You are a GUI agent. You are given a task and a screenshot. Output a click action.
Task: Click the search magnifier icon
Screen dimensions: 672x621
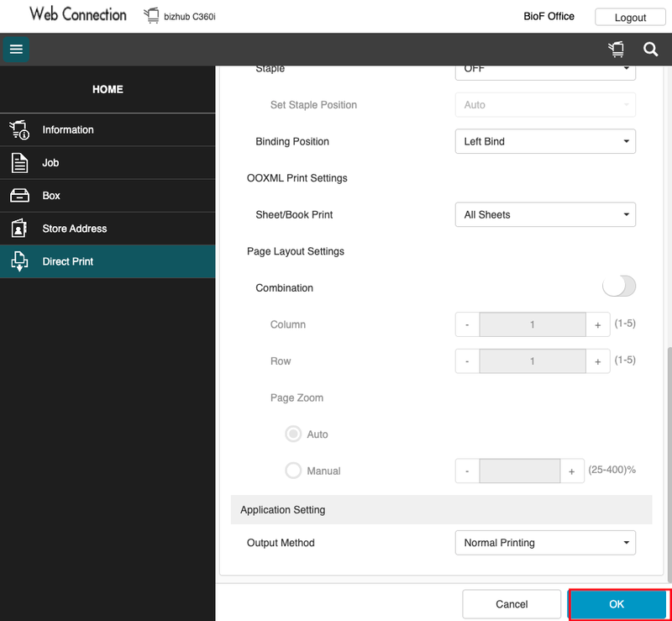pyautogui.click(x=650, y=50)
